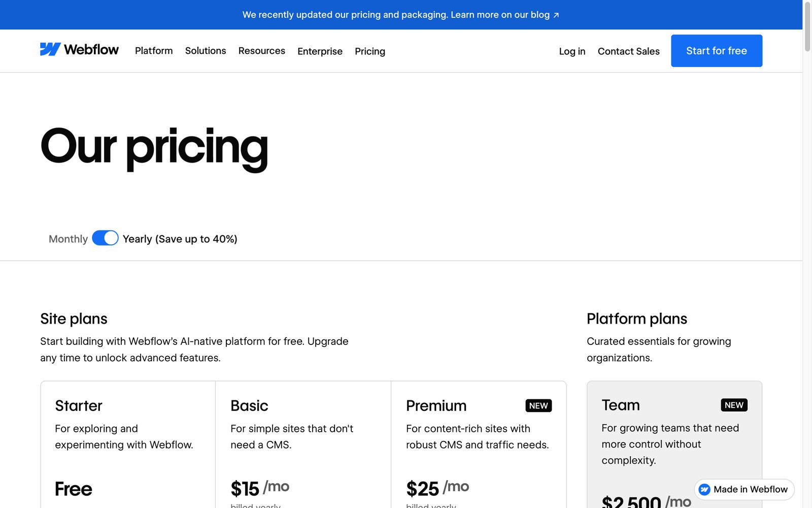Click the NEW badge on Premium plan

538,405
